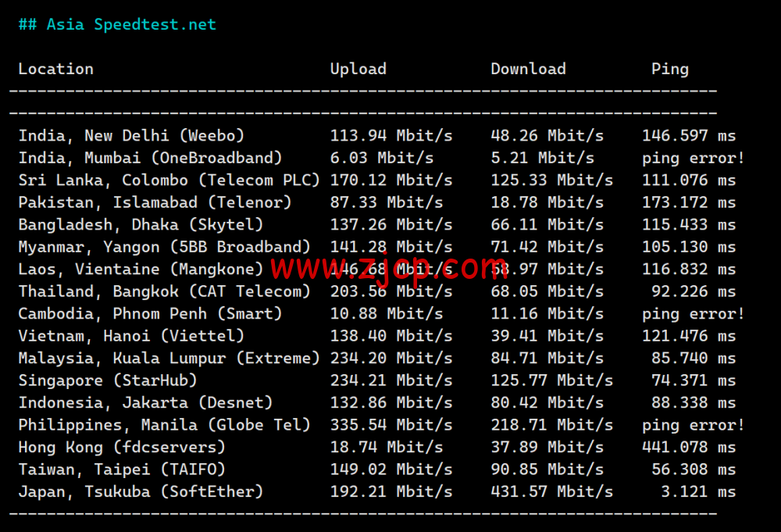
Task: Select the 'Ping' column header
Action: (x=670, y=70)
